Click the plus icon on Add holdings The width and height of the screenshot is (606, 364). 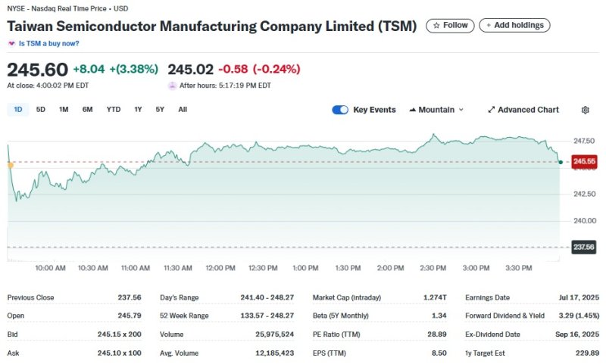pyautogui.click(x=487, y=26)
